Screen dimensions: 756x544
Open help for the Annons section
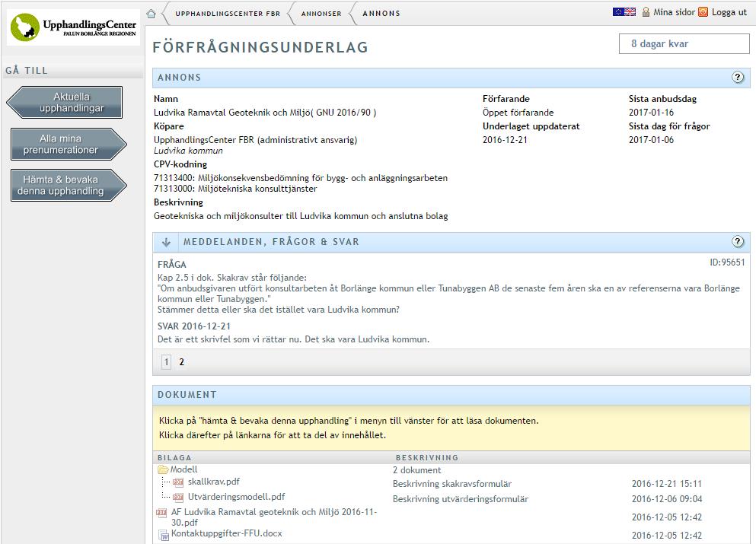click(x=738, y=77)
